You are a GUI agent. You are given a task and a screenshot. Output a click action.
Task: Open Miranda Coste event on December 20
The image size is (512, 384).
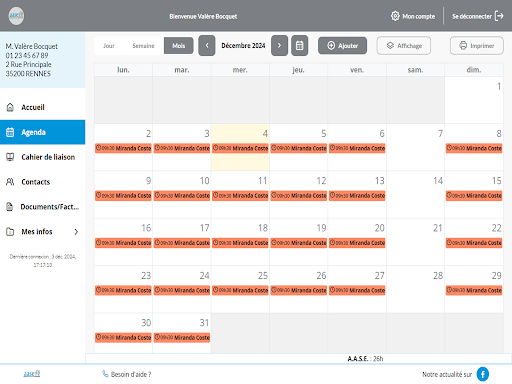[357, 243]
